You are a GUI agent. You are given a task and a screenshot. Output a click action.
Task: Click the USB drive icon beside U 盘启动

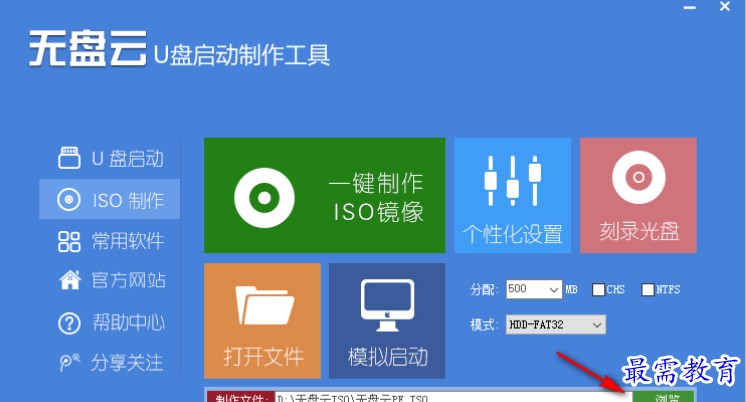[69, 158]
